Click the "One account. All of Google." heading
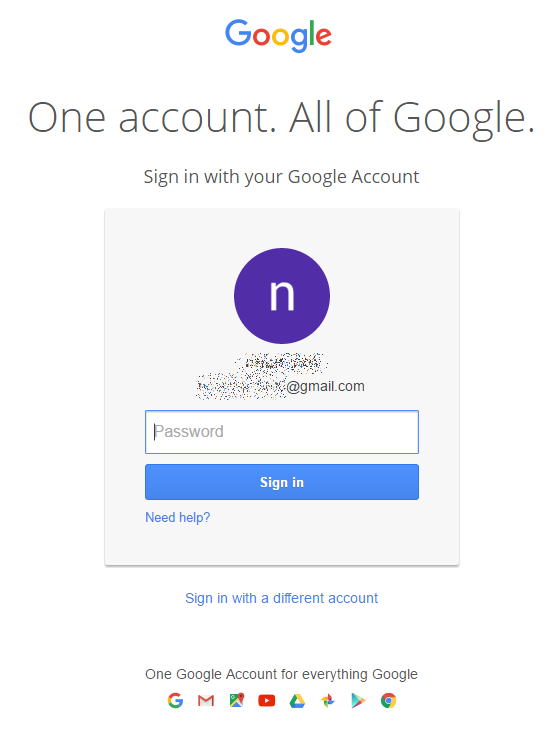 [x=281, y=118]
